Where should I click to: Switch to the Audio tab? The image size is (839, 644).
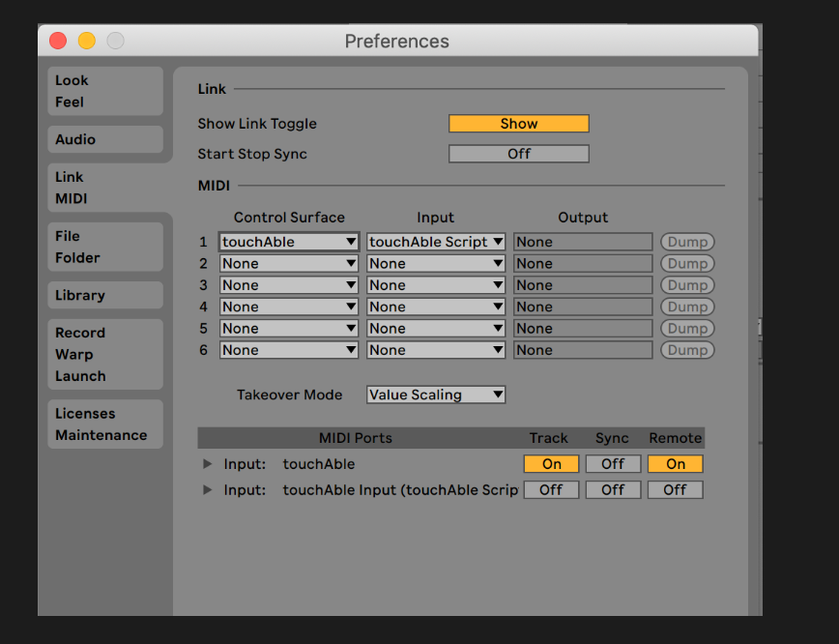point(105,139)
